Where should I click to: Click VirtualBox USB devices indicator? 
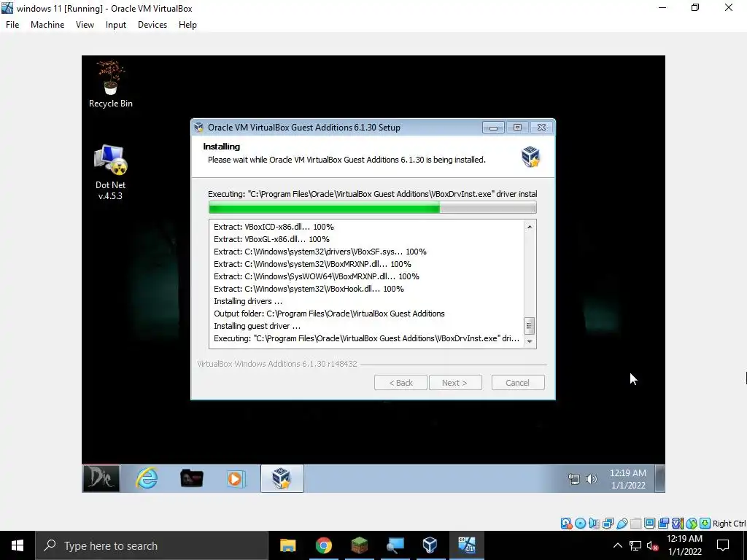[x=622, y=524]
